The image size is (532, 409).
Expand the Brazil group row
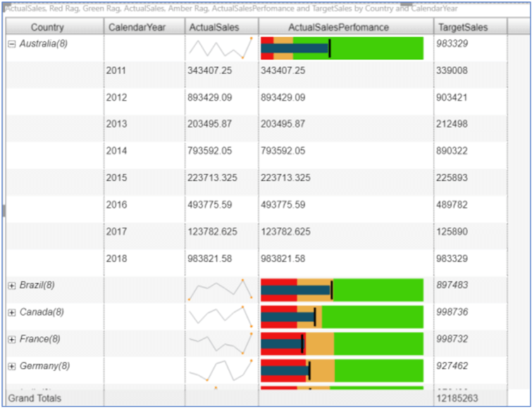pyautogui.click(x=11, y=286)
